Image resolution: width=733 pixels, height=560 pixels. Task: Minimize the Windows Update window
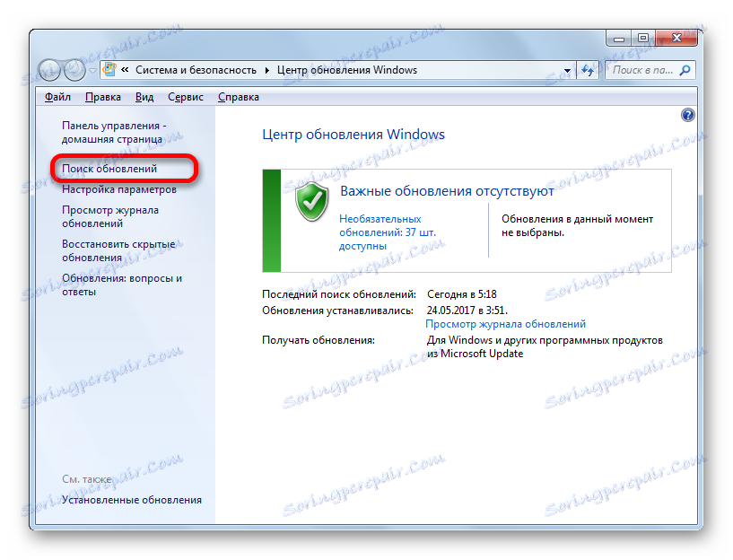[619, 39]
